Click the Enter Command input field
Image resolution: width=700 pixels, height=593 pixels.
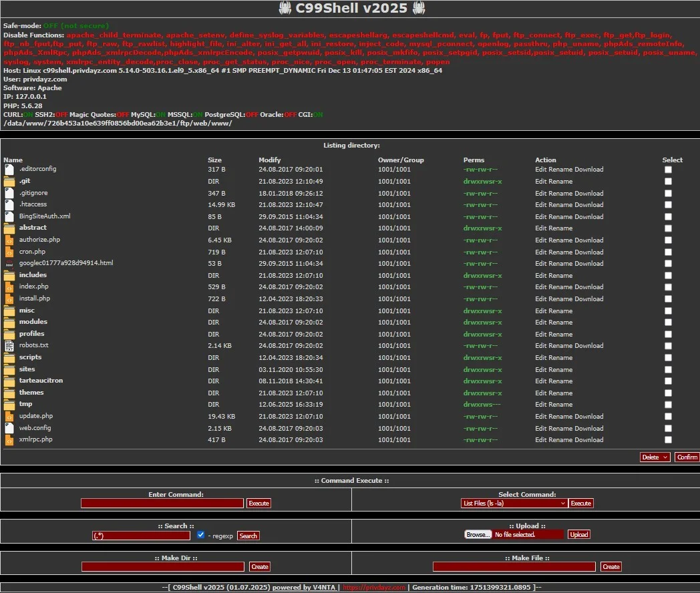point(162,503)
